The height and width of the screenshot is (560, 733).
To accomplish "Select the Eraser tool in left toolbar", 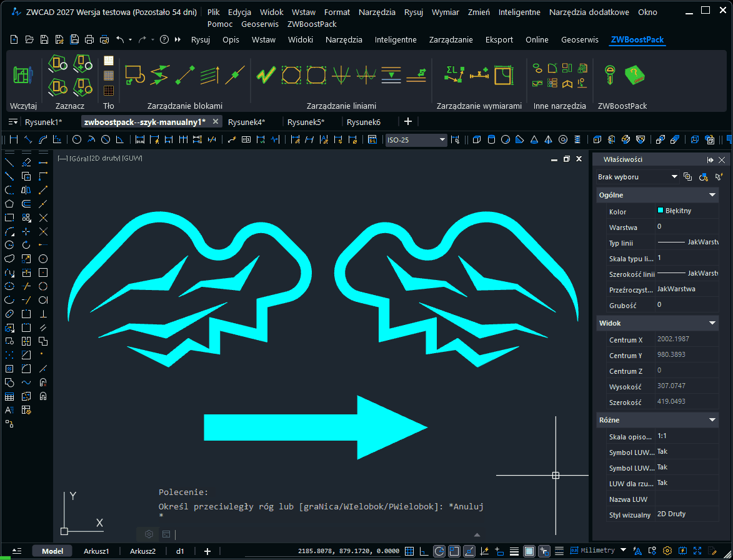I will point(26,162).
